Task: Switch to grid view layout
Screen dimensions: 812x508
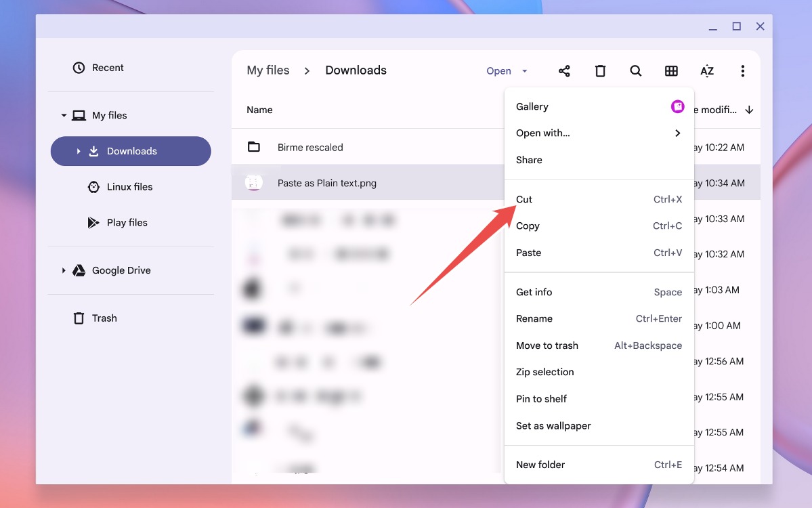Action: pyautogui.click(x=671, y=70)
